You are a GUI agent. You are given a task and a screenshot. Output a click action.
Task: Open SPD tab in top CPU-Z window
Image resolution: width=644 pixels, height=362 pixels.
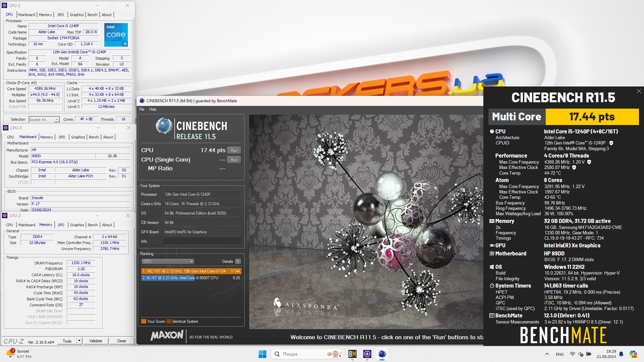pos(60,15)
